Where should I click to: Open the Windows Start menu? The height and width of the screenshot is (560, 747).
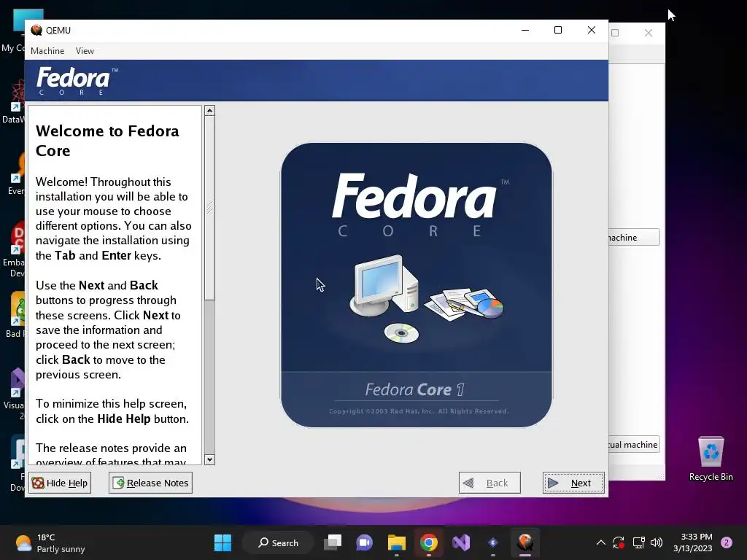pyautogui.click(x=222, y=542)
